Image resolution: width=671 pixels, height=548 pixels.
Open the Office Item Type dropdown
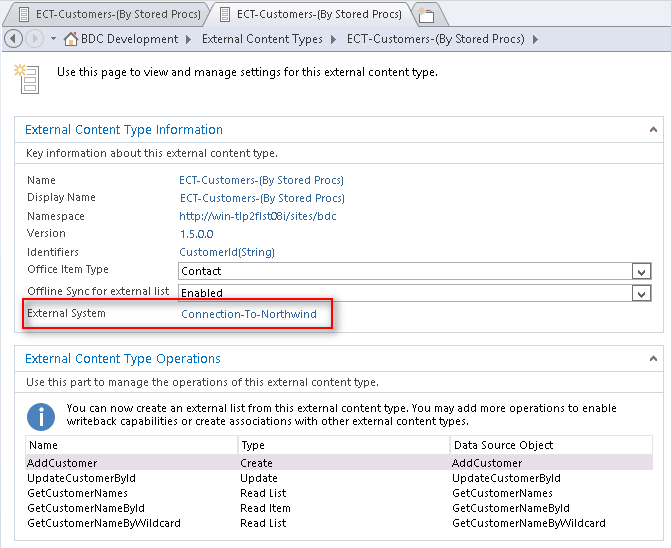click(642, 271)
